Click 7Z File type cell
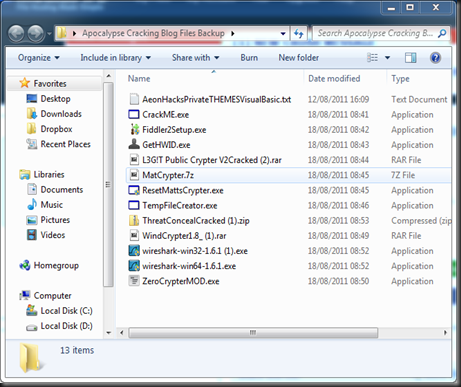Screen dimensions: 461x387 pyautogui.click(x=403, y=175)
